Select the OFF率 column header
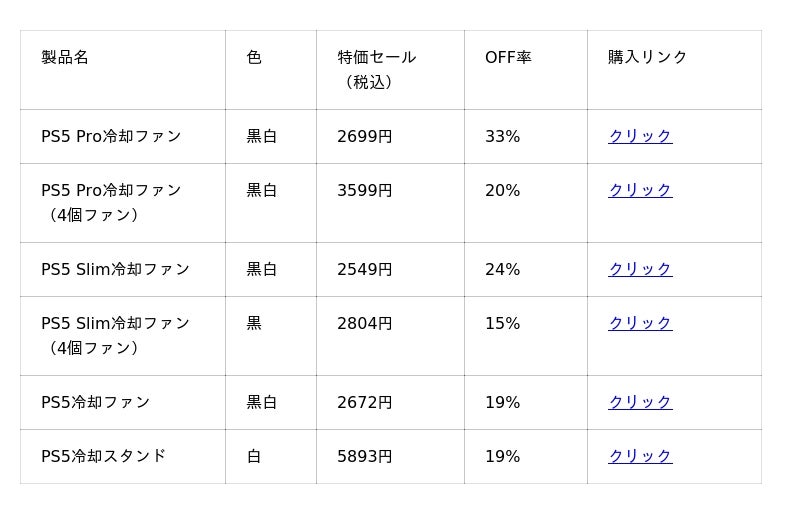 click(x=508, y=57)
